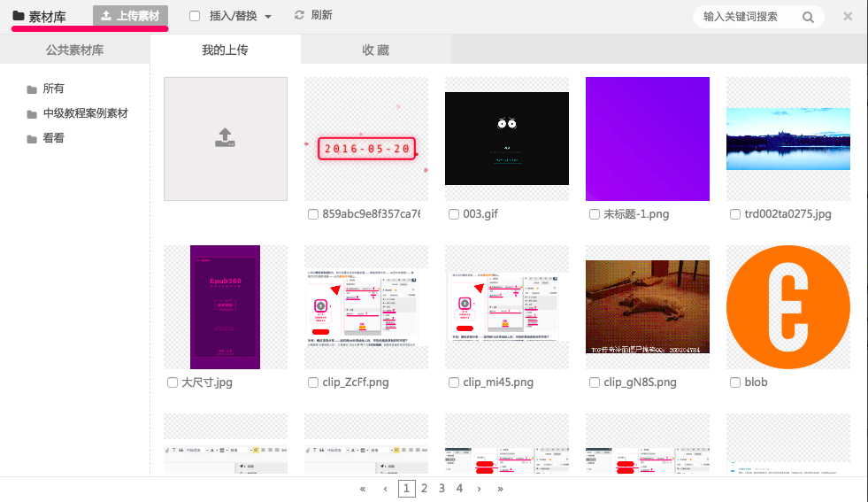Click the refresh icon in the toolbar
868x502 pixels.
(299, 15)
